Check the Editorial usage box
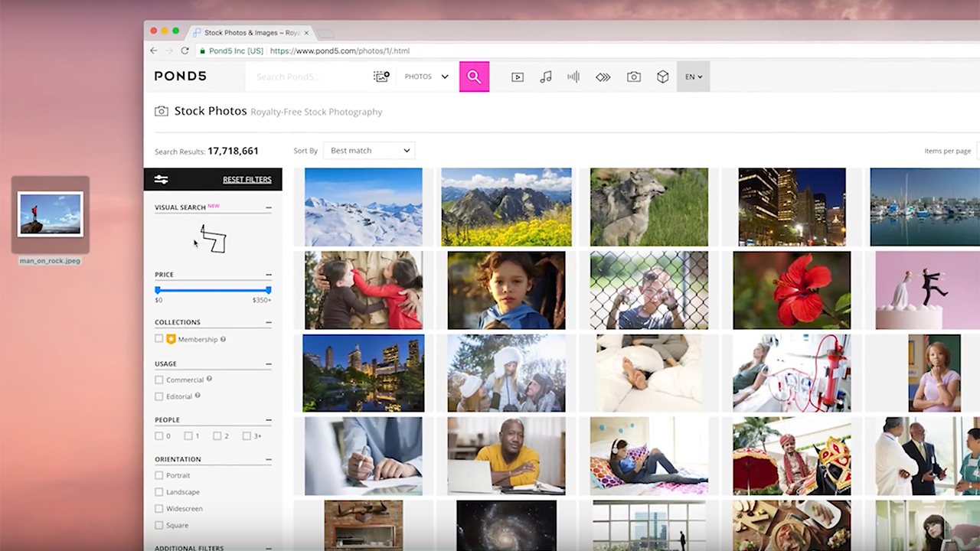The height and width of the screenshot is (551, 980). [x=159, y=396]
